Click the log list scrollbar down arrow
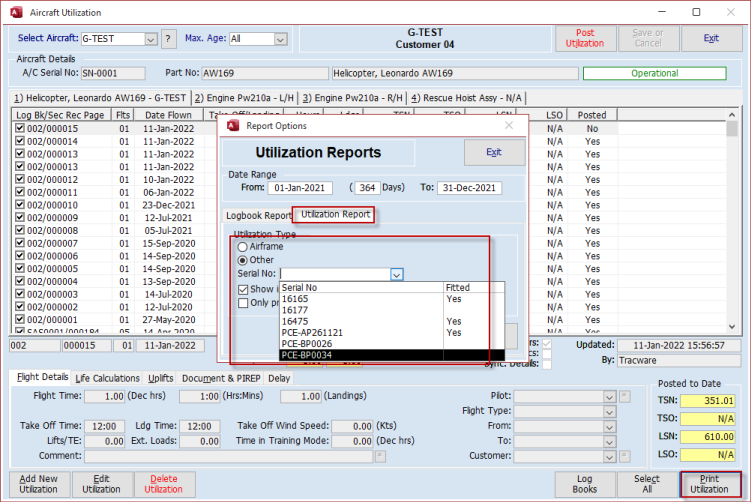751x502 pixels. 732,327
